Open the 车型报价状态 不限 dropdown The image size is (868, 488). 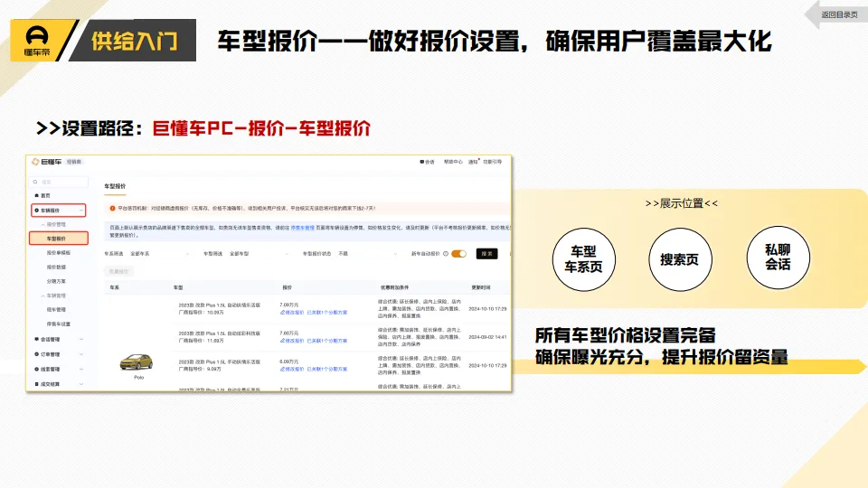pyautogui.click(x=367, y=254)
